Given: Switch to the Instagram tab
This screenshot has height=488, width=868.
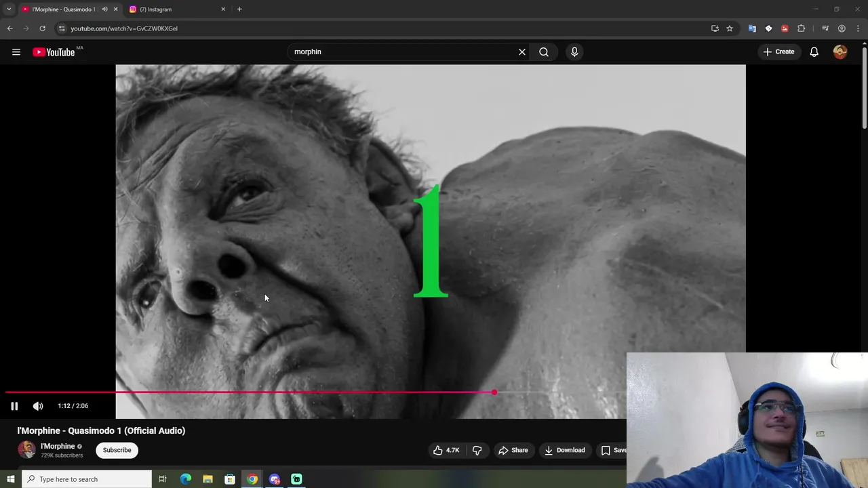Looking at the screenshot, I should [x=176, y=9].
